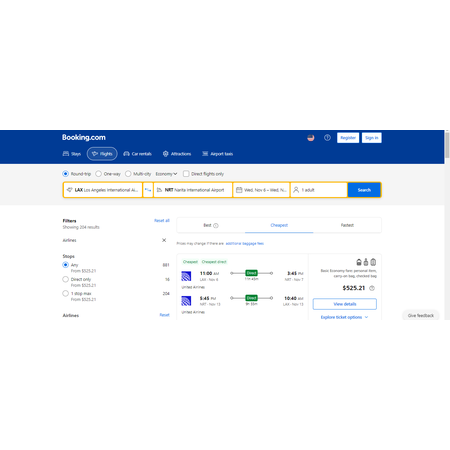Click the swap origin and destination arrows icon
Screen dimensions: 450x450
coord(148,190)
